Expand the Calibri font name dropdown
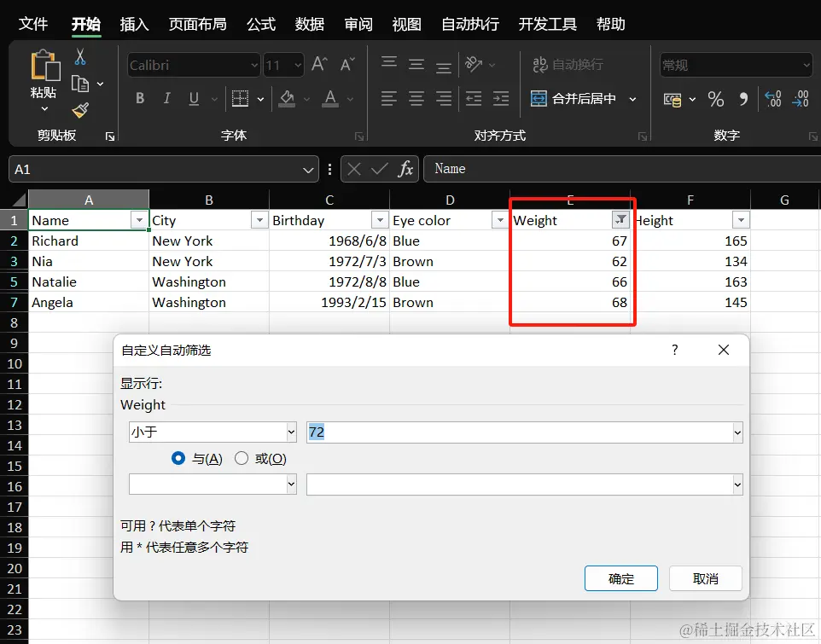This screenshot has height=644, width=821. point(254,66)
